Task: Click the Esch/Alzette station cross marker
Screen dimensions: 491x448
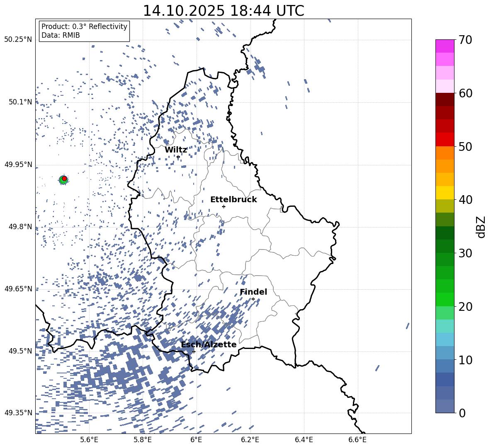Action: [194, 351]
